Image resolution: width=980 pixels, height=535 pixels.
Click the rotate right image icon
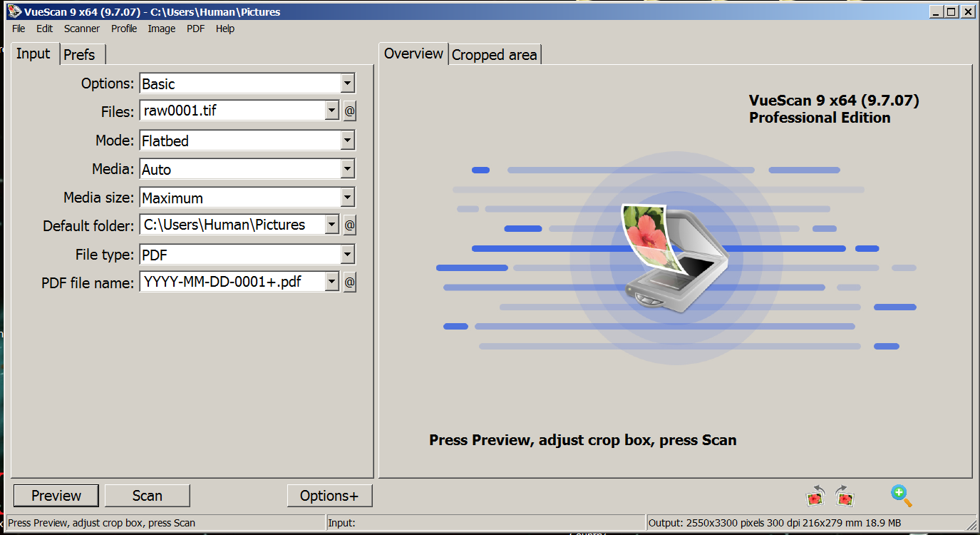click(x=845, y=496)
